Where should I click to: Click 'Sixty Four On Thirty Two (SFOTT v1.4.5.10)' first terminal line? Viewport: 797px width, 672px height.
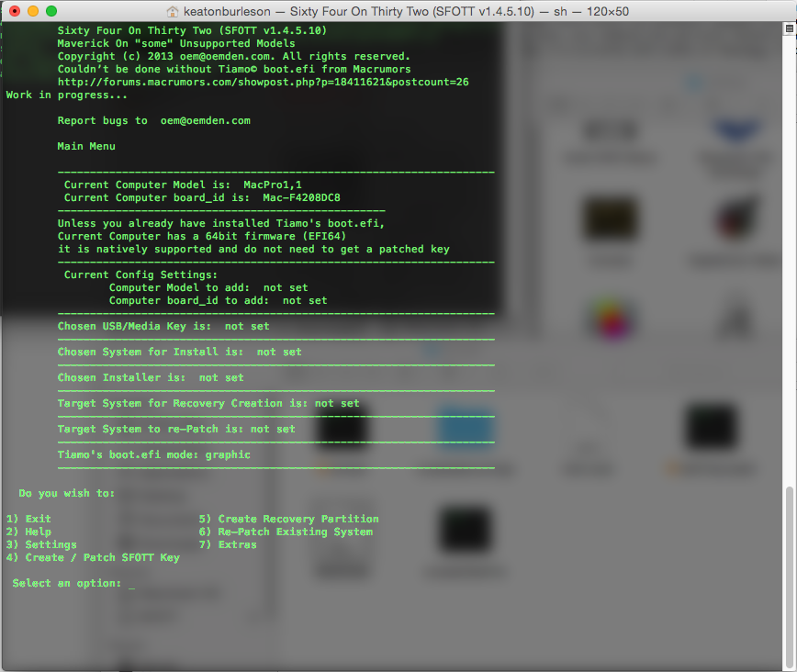[x=192, y=30]
